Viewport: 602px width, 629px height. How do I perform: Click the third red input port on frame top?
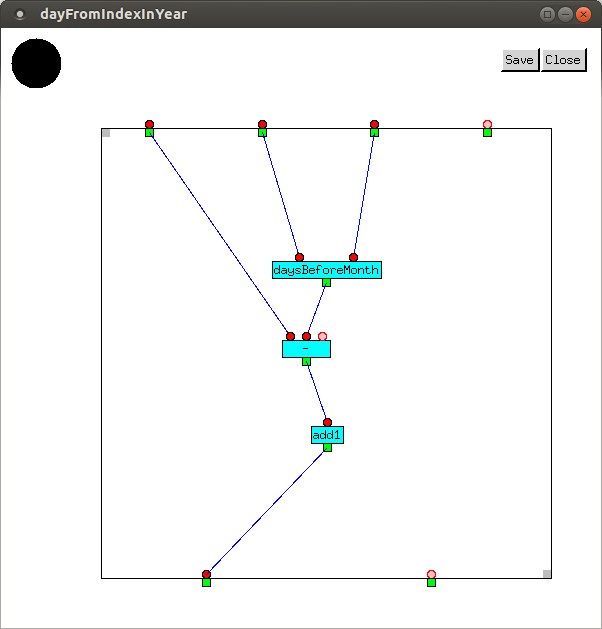(374, 125)
